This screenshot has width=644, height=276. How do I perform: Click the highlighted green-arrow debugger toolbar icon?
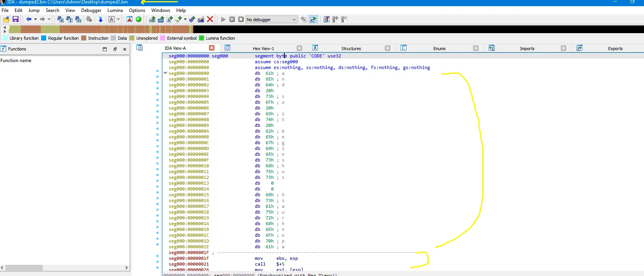[x=313, y=19]
